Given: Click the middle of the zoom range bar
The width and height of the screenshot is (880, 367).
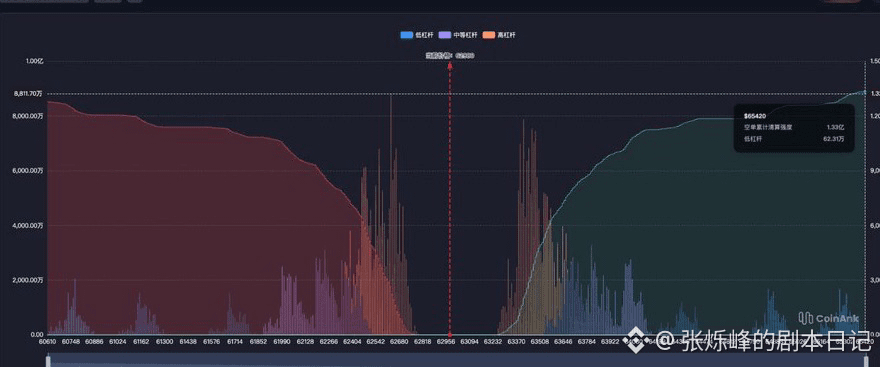Looking at the screenshot, I should tap(456, 361).
